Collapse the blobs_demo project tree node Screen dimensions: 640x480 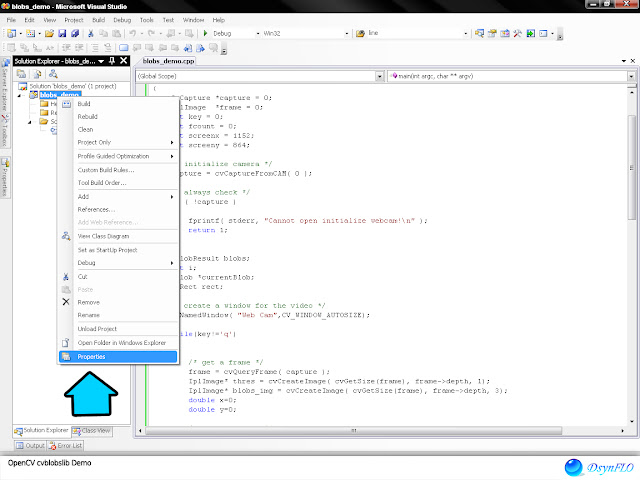pos(20,96)
